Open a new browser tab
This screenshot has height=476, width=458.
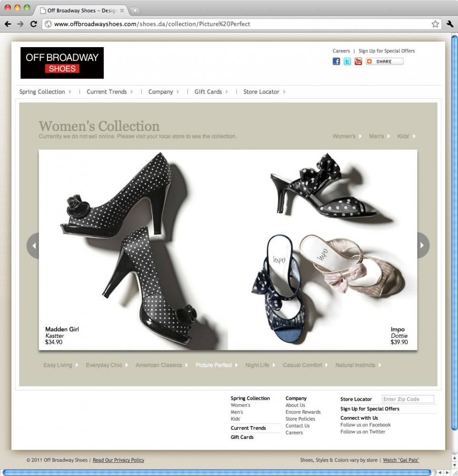(x=135, y=10)
